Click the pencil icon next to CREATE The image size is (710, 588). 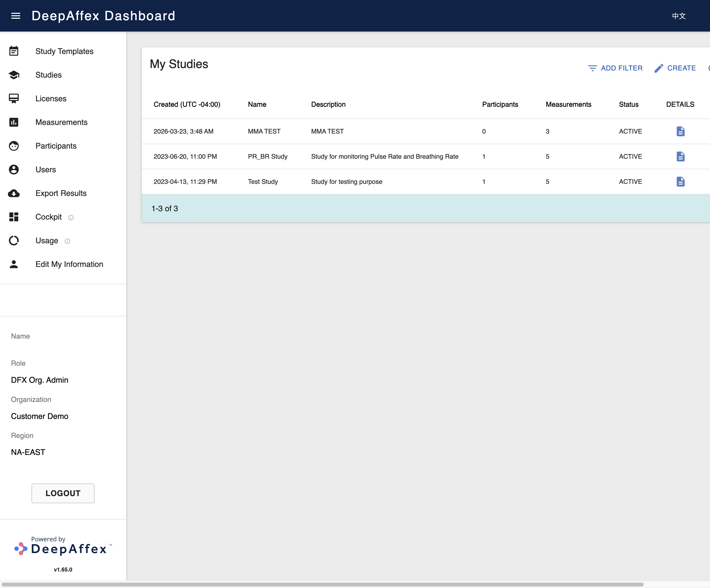[x=659, y=68]
